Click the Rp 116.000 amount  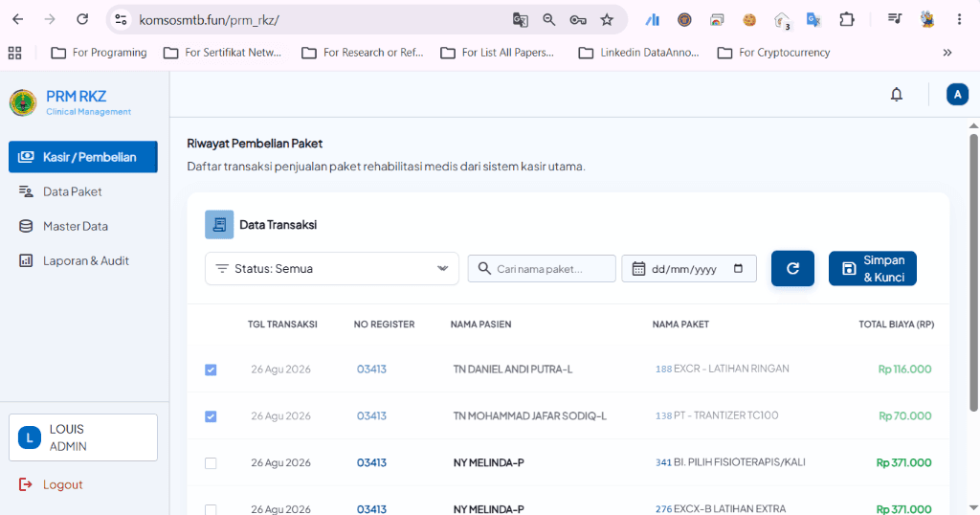[904, 369]
